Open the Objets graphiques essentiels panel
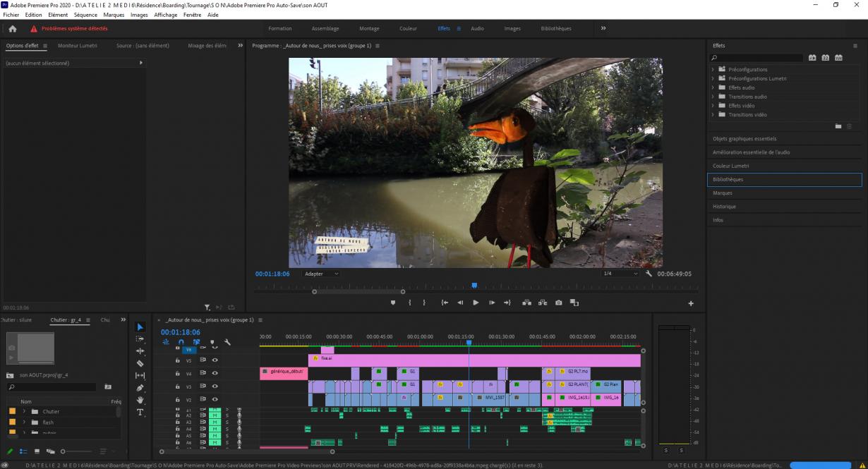This screenshot has height=469, width=868. [x=745, y=139]
